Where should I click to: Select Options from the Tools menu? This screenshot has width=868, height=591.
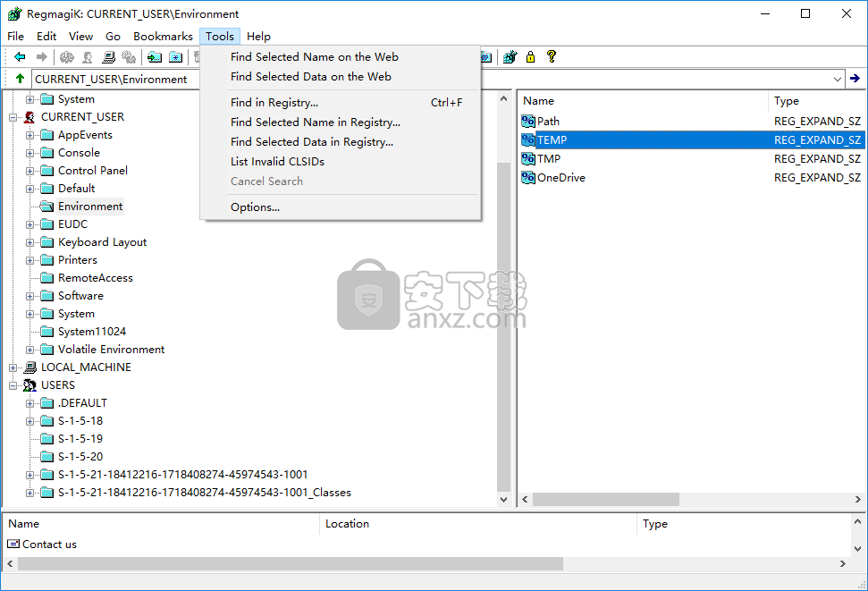(x=255, y=207)
